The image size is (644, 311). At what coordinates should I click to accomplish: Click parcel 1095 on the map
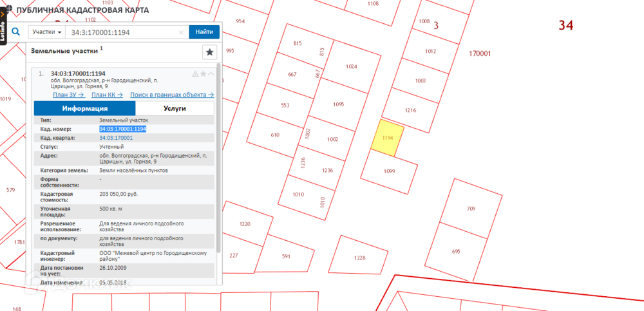pyautogui.click(x=338, y=104)
